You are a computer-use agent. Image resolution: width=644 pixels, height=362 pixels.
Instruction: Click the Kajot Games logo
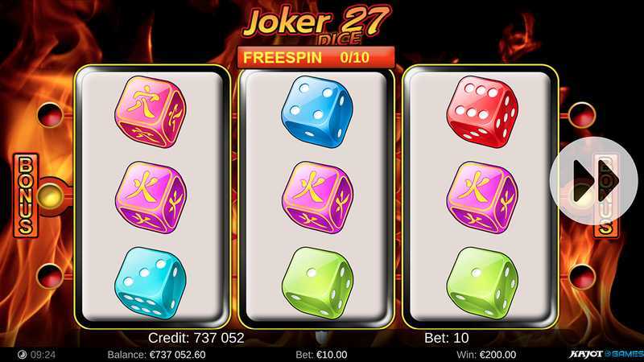607,354
